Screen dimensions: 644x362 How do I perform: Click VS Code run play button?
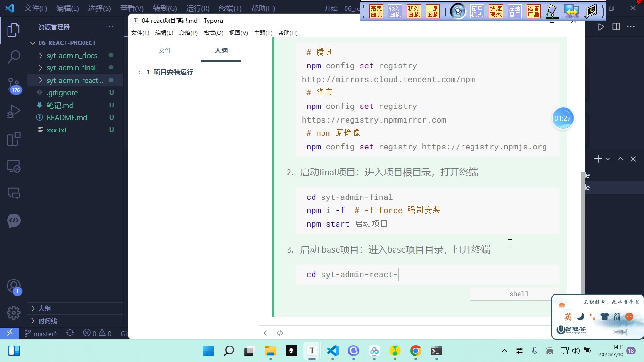(x=601, y=27)
